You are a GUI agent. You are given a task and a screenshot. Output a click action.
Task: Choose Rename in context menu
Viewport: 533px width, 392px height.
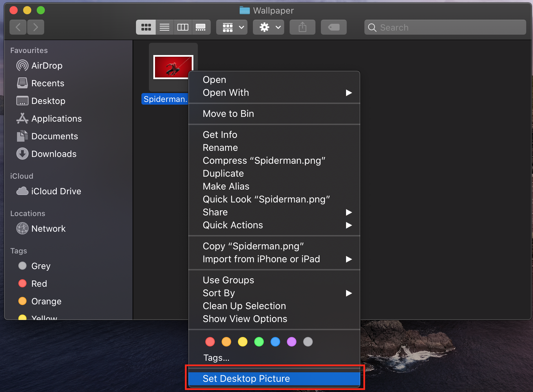[274, 147]
